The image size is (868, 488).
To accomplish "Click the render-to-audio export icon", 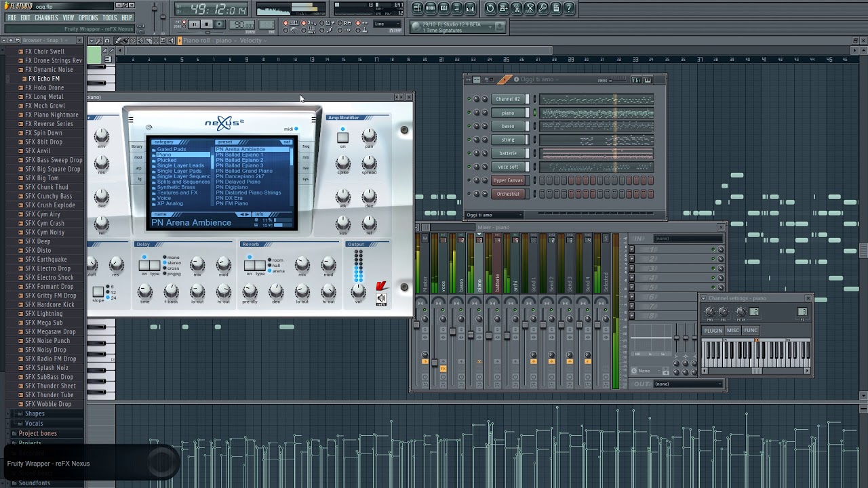I will point(517,8).
